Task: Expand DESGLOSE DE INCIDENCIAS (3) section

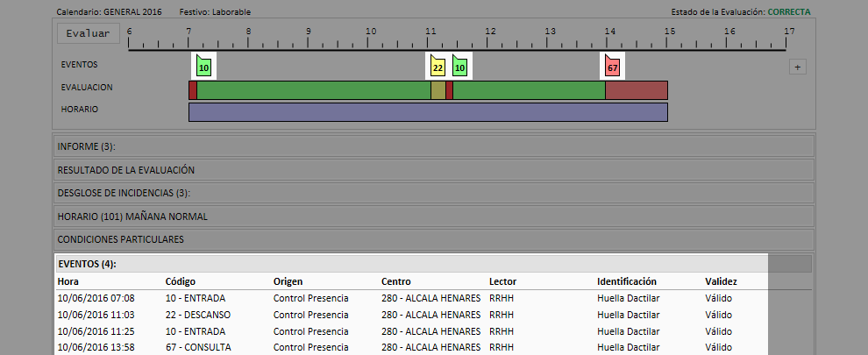Action: click(435, 194)
